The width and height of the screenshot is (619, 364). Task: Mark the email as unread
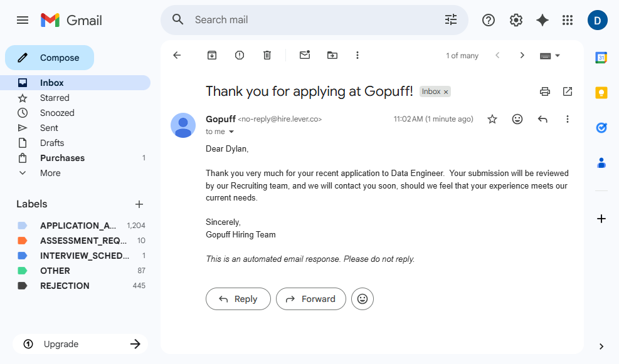point(305,55)
